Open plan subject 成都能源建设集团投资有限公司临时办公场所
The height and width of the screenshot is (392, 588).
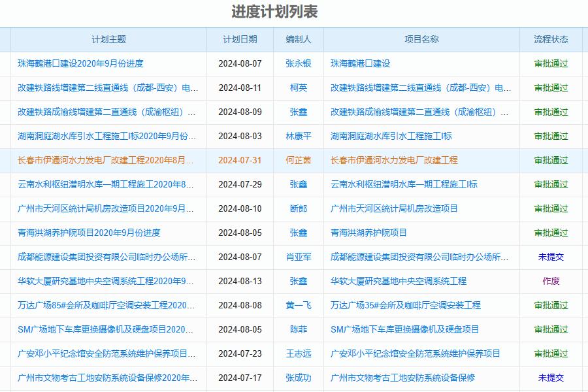[106, 257]
